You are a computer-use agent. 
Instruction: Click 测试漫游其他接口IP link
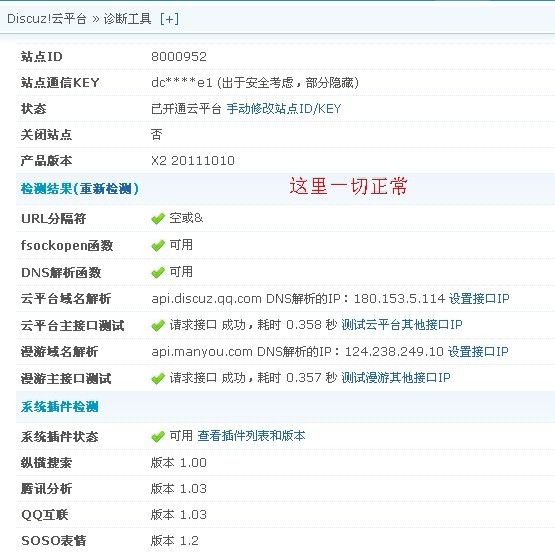point(396,377)
